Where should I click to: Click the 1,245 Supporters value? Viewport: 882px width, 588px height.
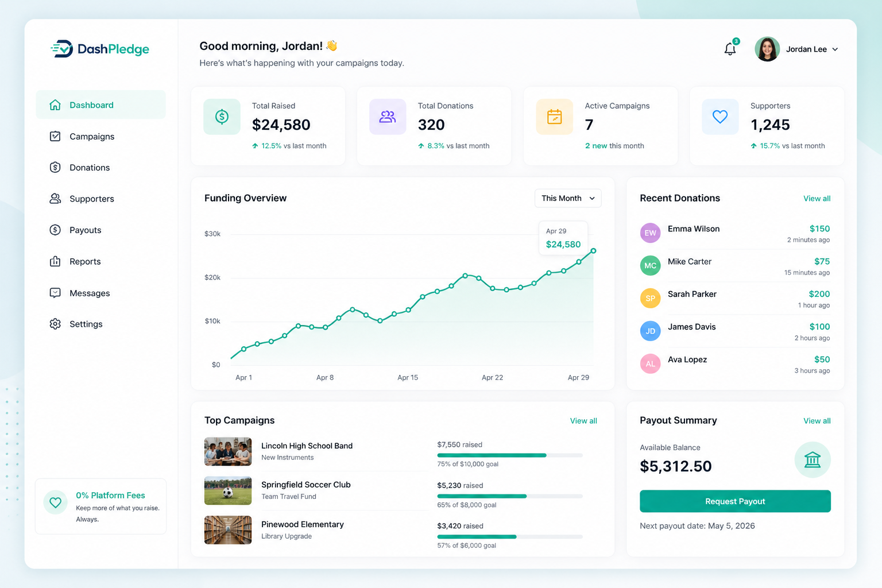770,125
